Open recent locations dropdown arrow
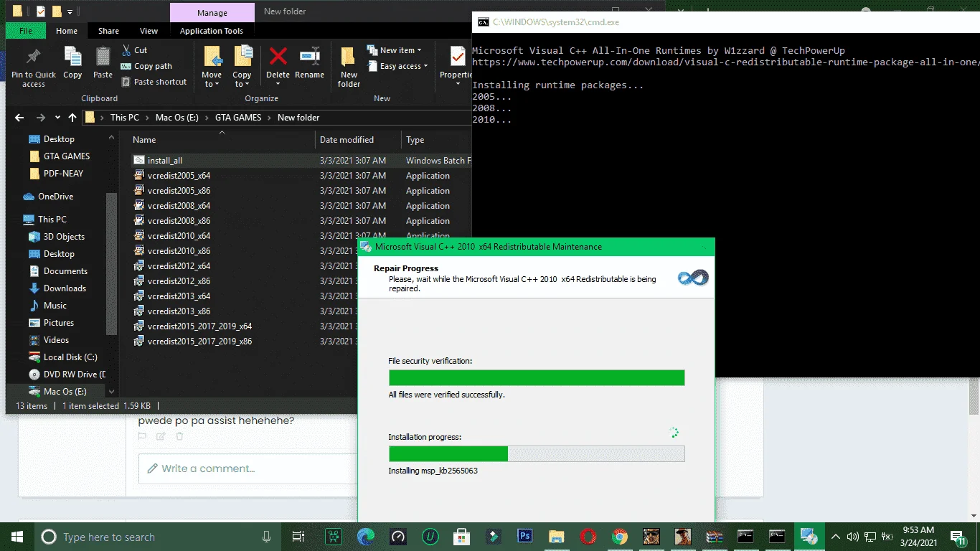Viewport: 980px width, 551px height. pyautogui.click(x=57, y=118)
